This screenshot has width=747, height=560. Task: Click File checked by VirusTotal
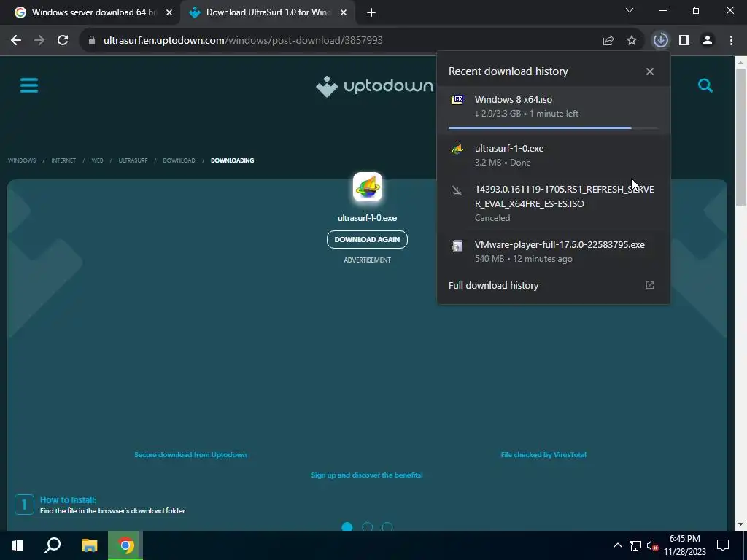point(543,455)
